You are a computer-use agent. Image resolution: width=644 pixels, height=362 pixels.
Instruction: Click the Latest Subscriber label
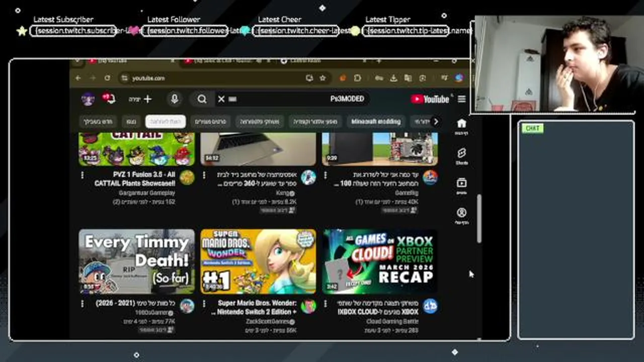click(63, 20)
